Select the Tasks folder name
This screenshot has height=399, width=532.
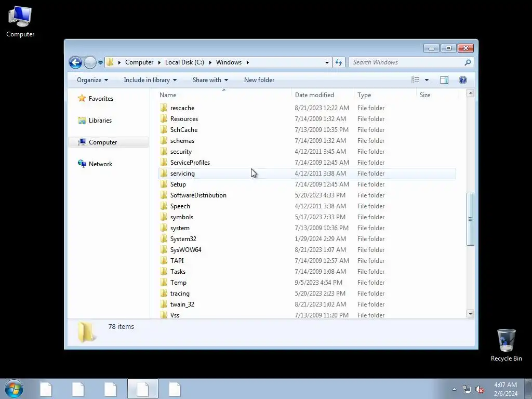[178, 271]
